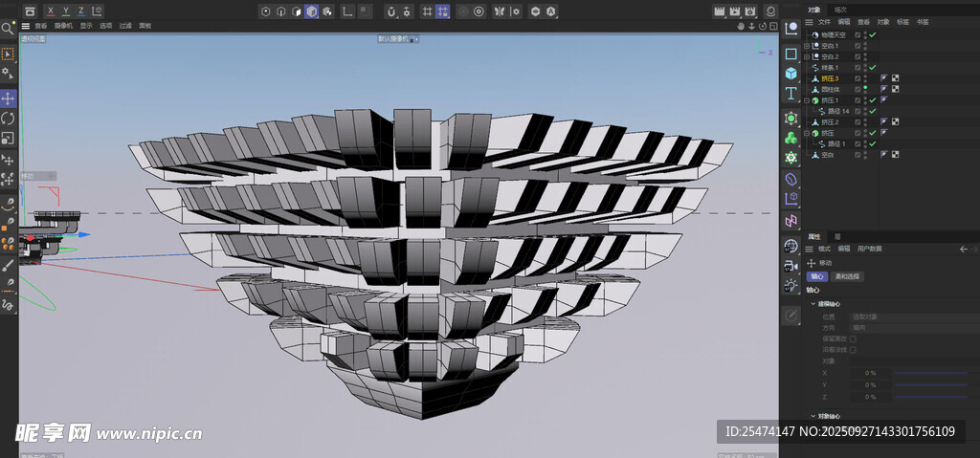Click the 轴心 button in attributes
The width and height of the screenshot is (980, 458).
pos(815,276)
